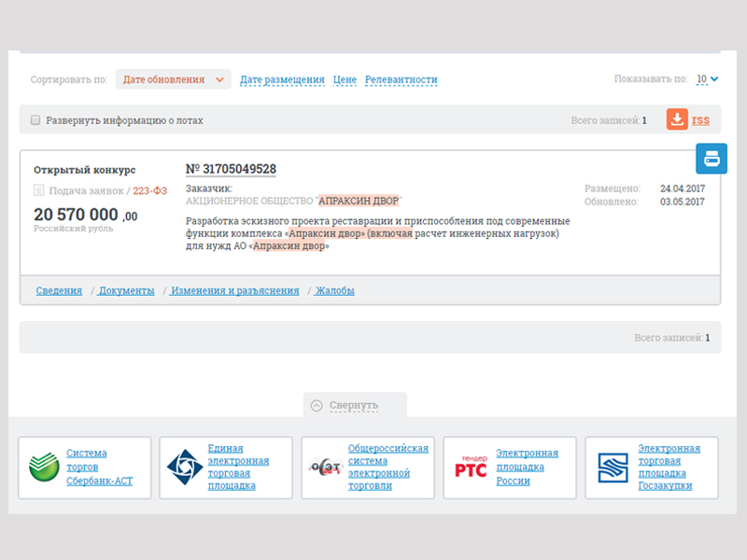This screenshot has height=560, width=747.
Task: Open the Показывать по 10 dropdown
Action: coord(707,79)
